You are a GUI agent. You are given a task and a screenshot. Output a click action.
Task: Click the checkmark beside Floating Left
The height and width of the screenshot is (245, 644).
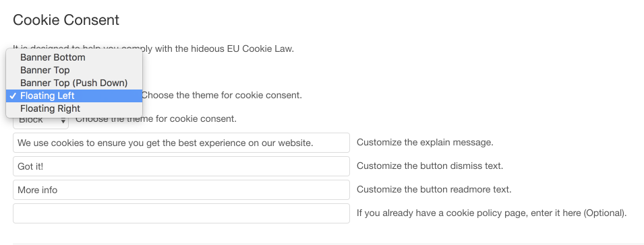pyautogui.click(x=13, y=96)
